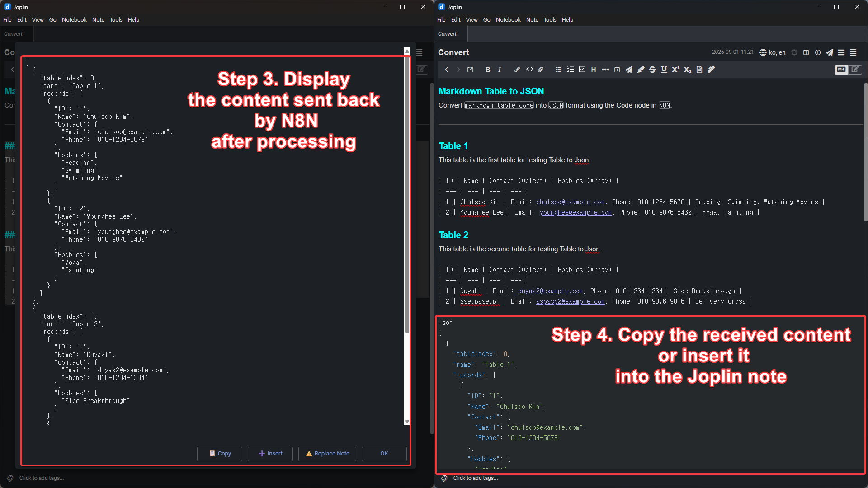Set alarm with the bell icon
This screenshot has height=488, width=868.
pyautogui.click(x=794, y=52)
